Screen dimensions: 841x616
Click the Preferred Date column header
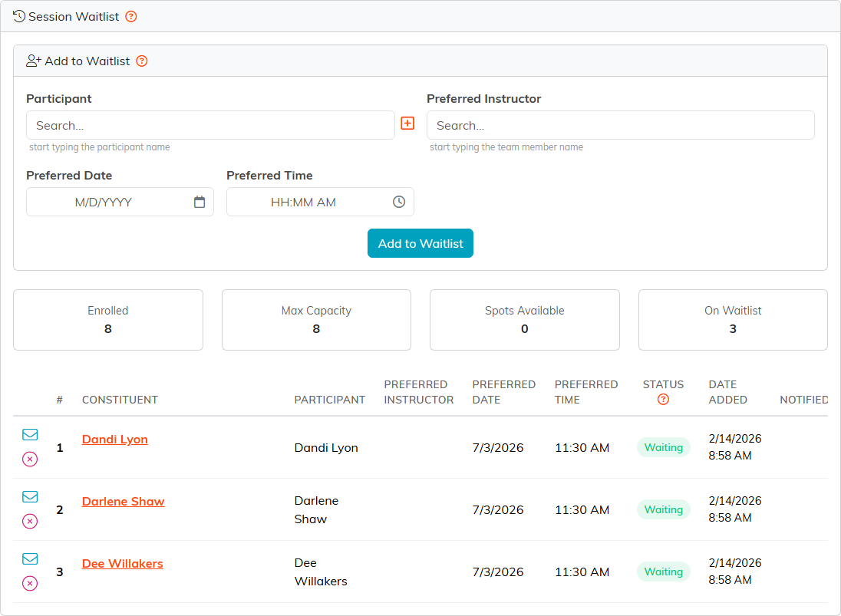504,393
